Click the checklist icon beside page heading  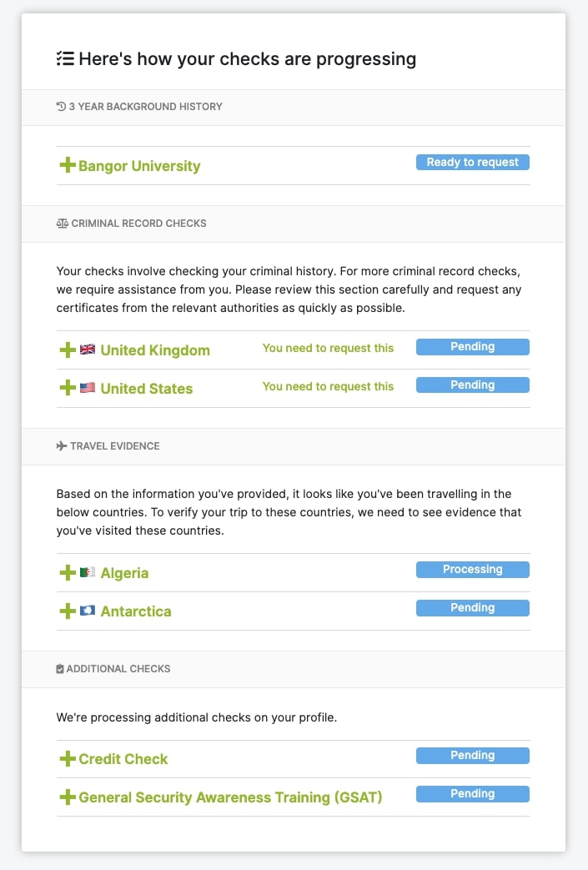click(65, 58)
